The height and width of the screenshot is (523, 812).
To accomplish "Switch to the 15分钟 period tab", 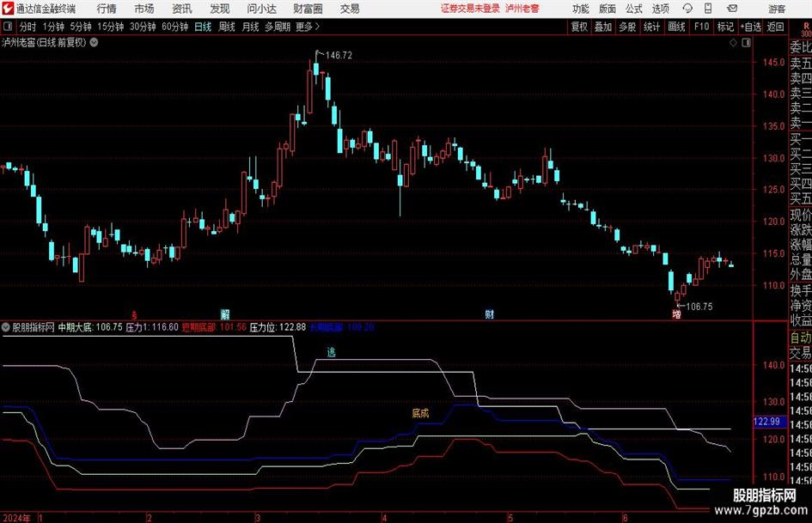I will (110, 27).
